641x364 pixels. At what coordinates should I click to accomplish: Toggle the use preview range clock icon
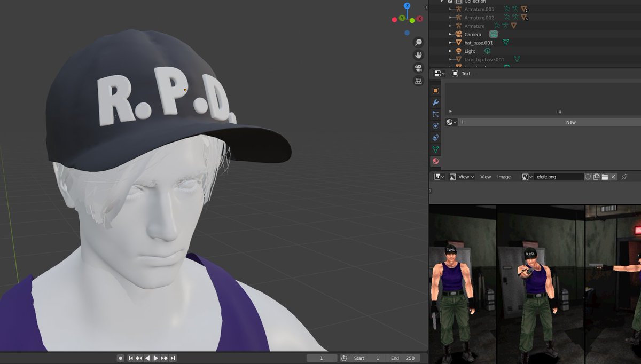tap(344, 358)
